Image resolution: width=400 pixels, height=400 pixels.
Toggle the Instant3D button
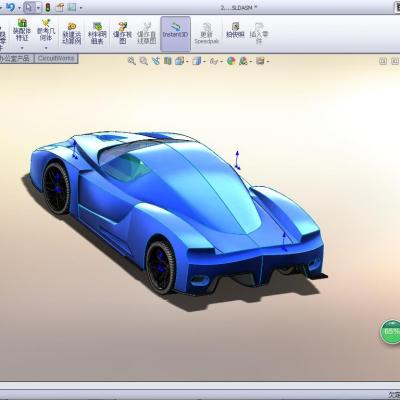click(x=175, y=34)
